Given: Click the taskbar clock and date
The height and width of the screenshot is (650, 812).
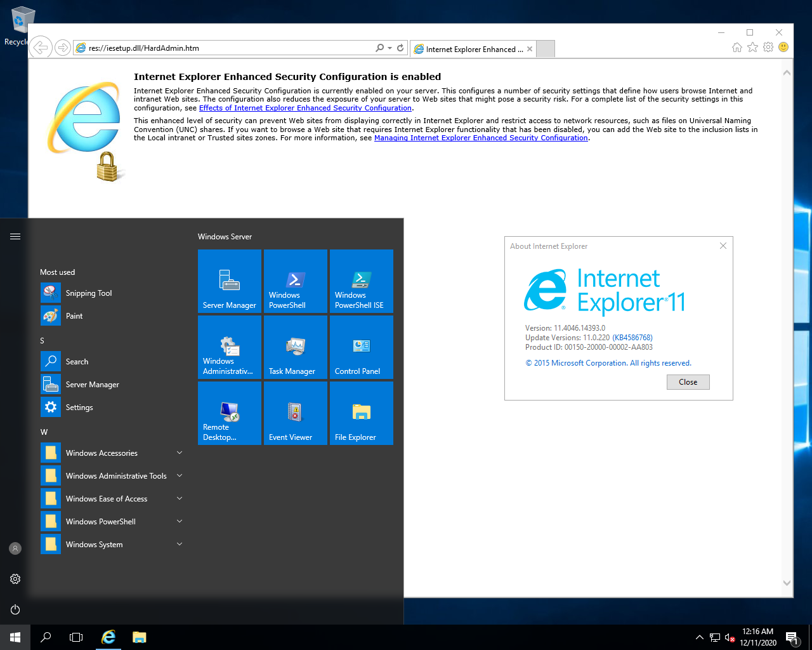Looking at the screenshot, I should tap(758, 637).
